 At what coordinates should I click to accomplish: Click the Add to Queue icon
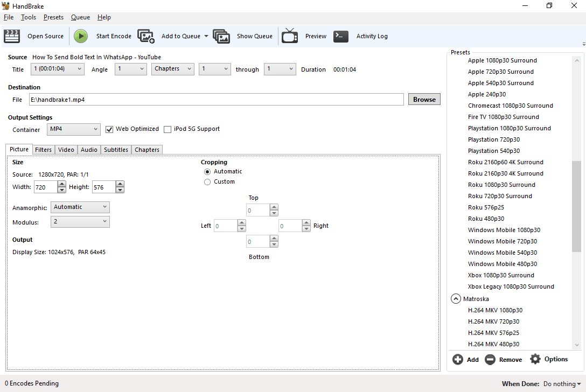146,36
